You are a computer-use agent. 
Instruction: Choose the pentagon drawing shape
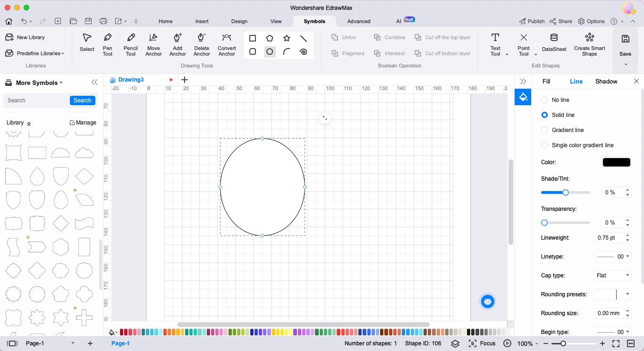(270, 38)
